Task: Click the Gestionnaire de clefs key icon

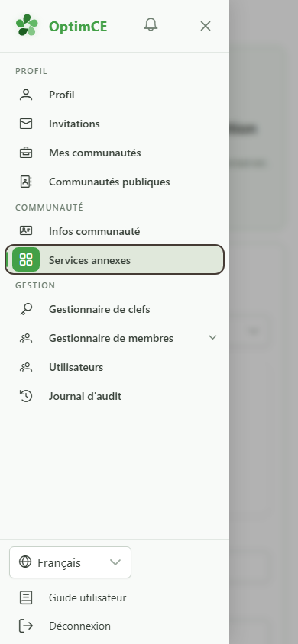Action: pyautogui.click(x=26, y=309)
